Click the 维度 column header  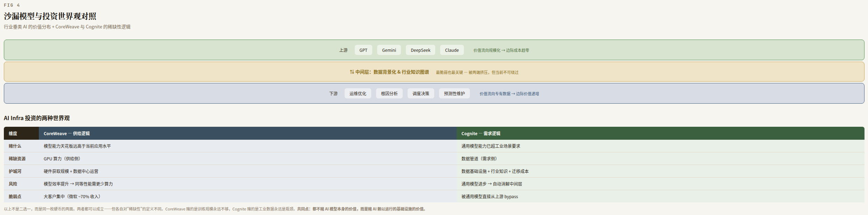click(x=21, y=133)
